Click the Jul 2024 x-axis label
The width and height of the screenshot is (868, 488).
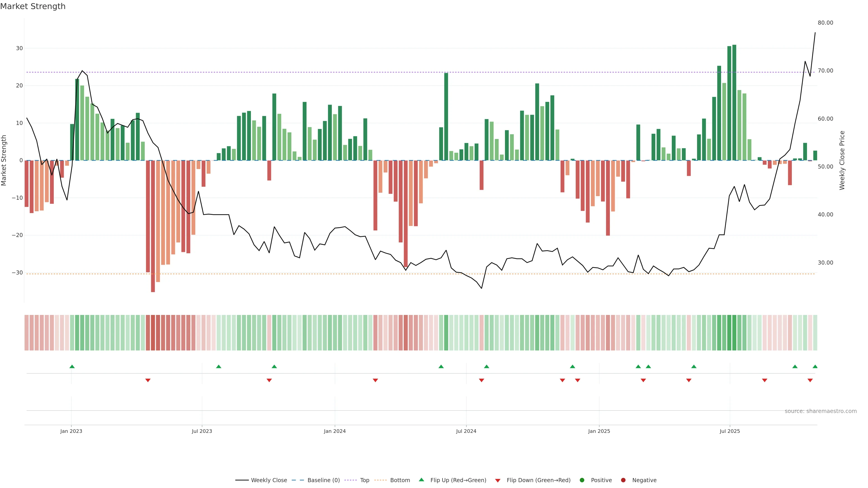(466, 431)
